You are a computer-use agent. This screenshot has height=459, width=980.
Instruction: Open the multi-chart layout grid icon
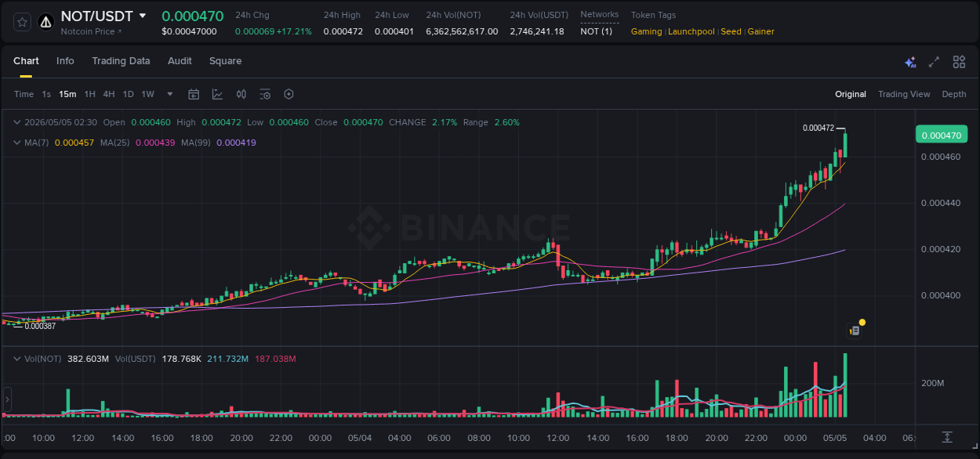click(x=959, y=62)
